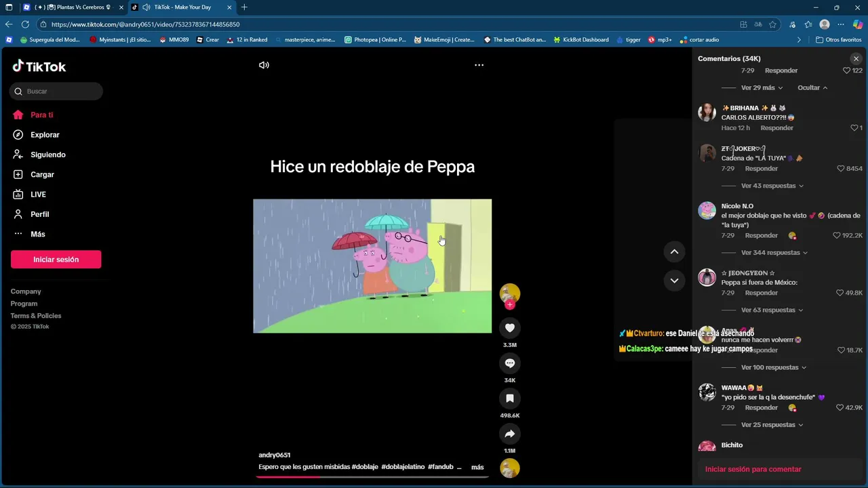
Task: Open Program footer link
Action: point(24,304)
